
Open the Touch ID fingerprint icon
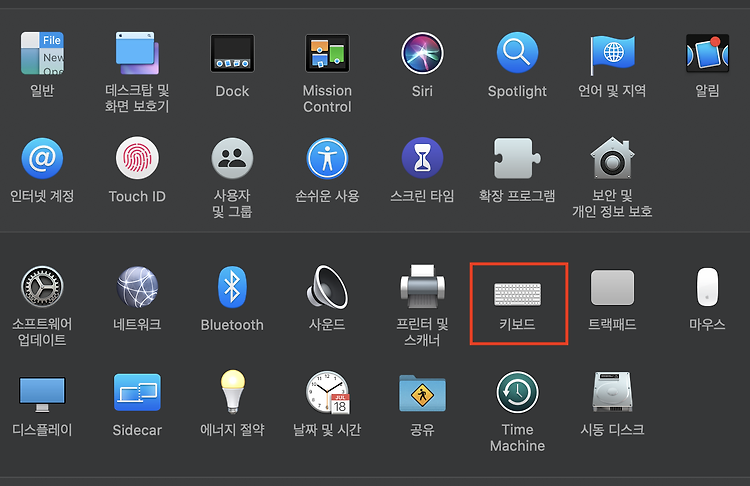tap(137, 158)
